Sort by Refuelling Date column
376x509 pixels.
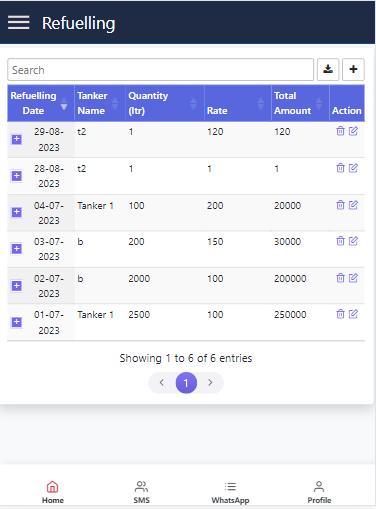(x=41, y=103)
